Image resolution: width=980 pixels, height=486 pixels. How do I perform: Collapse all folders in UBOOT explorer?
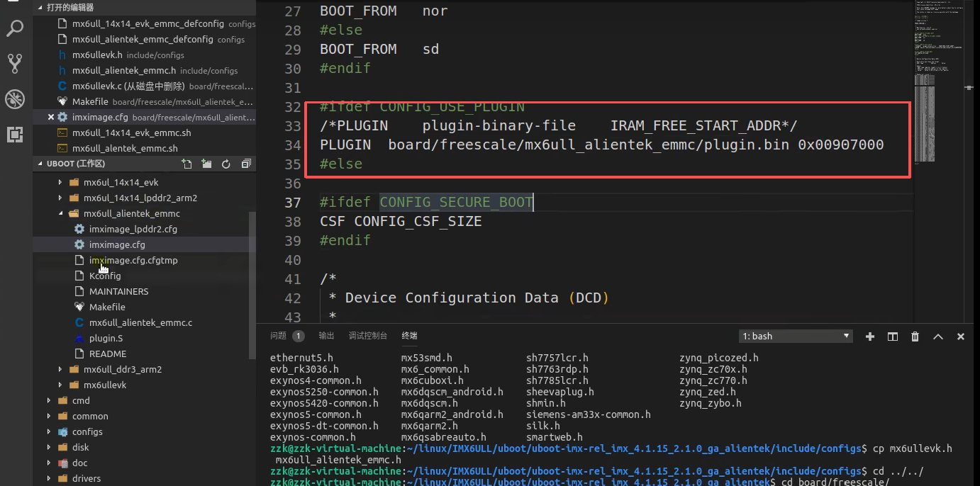point(246,164)
